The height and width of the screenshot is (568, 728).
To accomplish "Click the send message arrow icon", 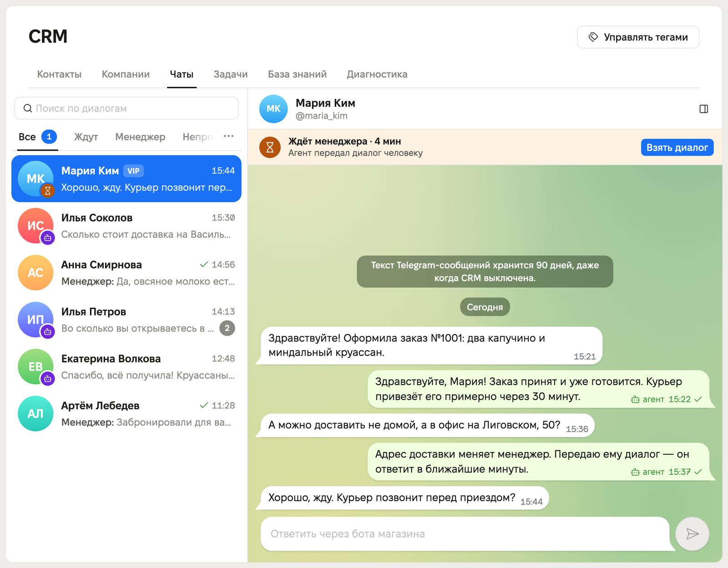I will coord(692,533).
